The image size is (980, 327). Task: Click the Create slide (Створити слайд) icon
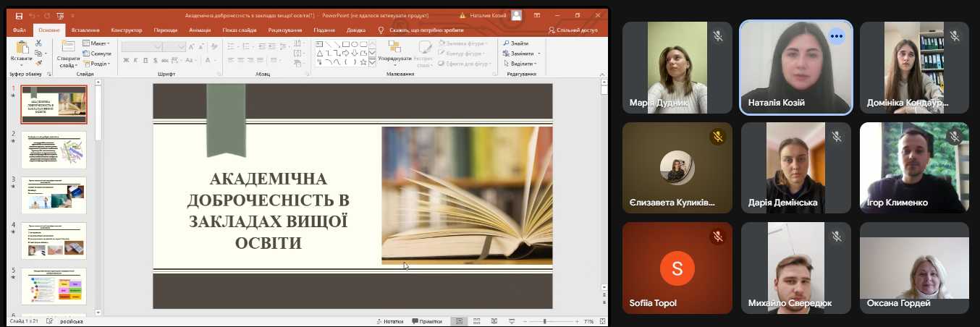pos(68,49)
